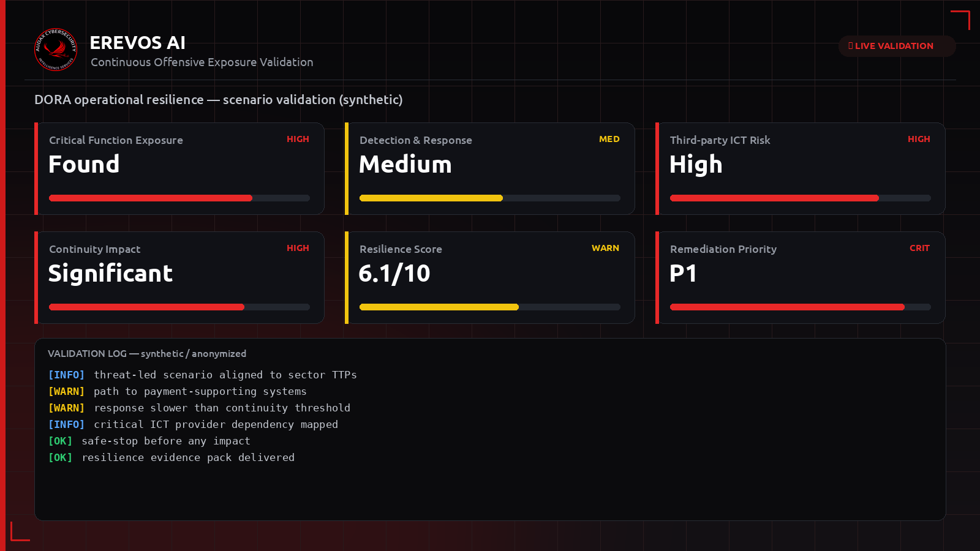This screenshot has height=551, width=980.
Task: Click the HIGH tag on Continuity Impact
Action: [298, 248]
